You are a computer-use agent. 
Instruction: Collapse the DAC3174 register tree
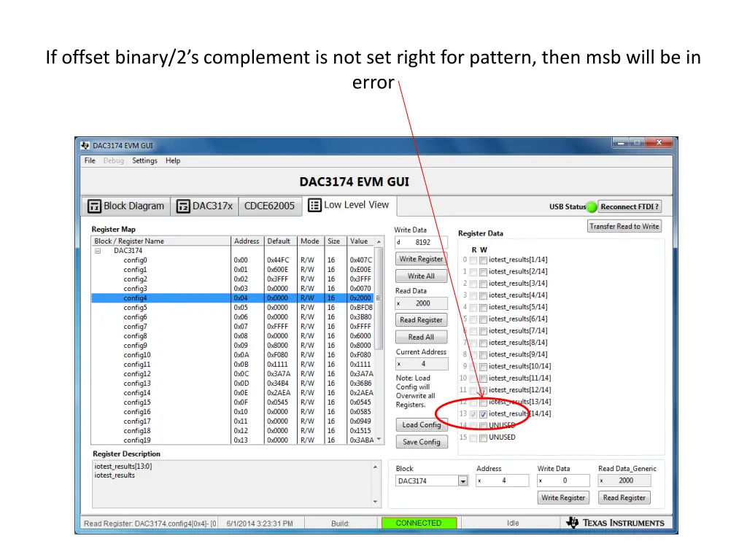point(98,251)
